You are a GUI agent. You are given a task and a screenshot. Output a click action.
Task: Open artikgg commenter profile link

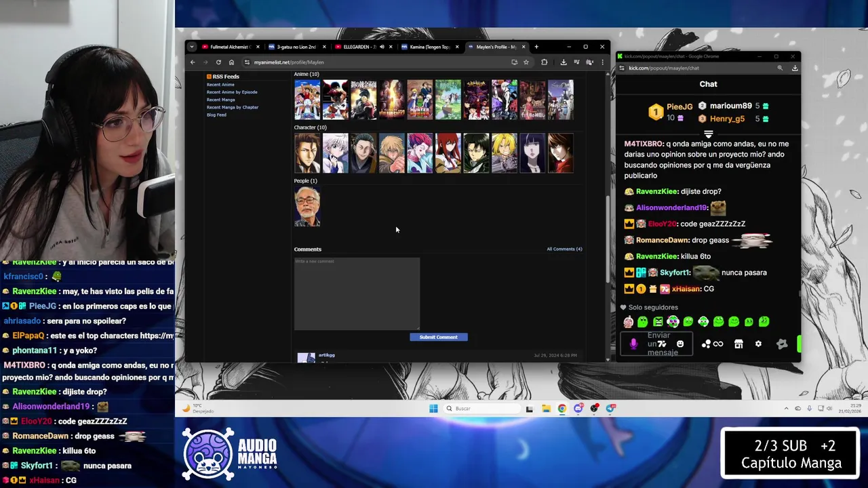[326, 355]
